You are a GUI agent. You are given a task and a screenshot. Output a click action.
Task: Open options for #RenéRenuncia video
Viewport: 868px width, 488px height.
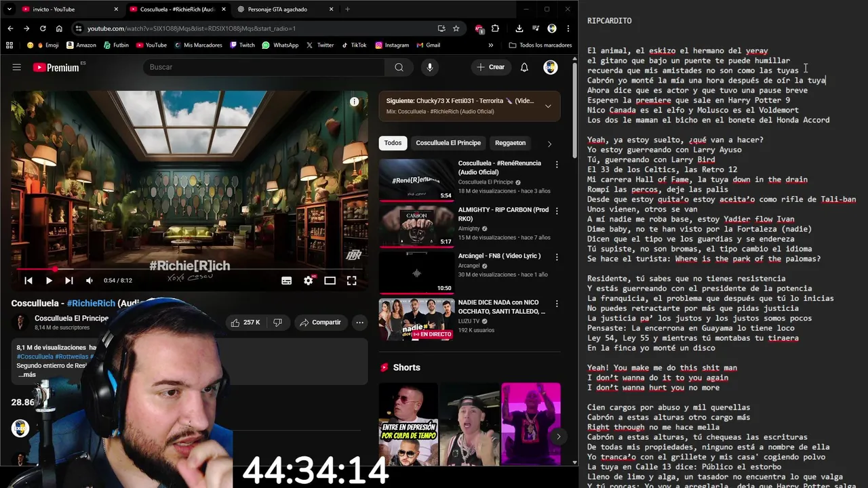coord(557,164)
